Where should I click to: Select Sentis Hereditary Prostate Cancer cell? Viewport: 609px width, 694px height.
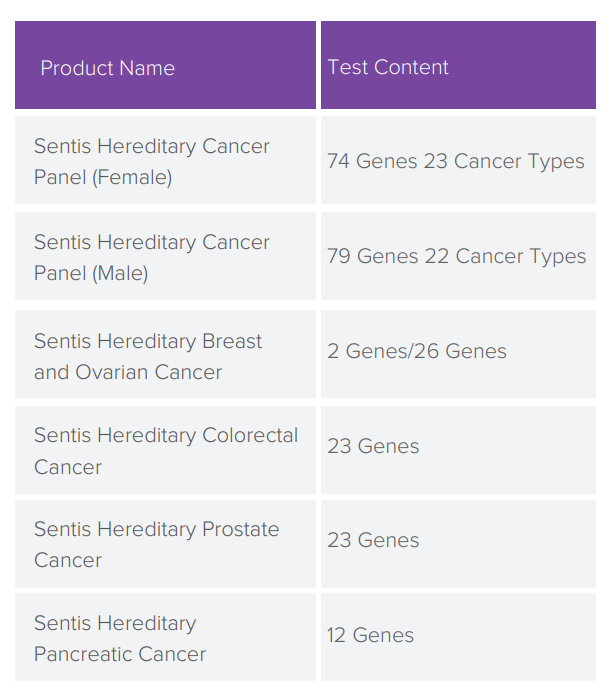(165, 544)
